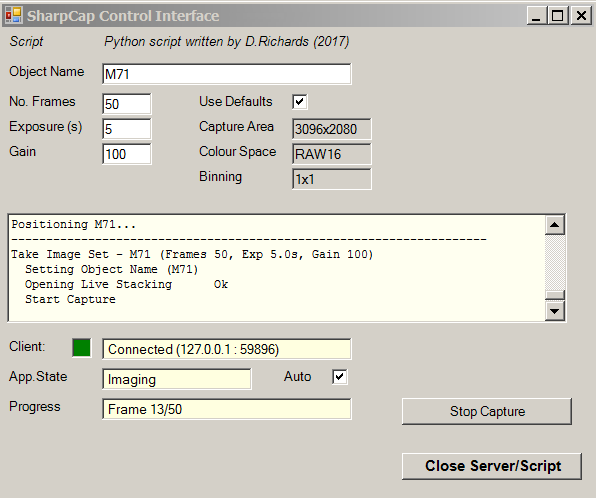Click the Binning field 1x1
596x498 pixels.
[x=331, y=179]
